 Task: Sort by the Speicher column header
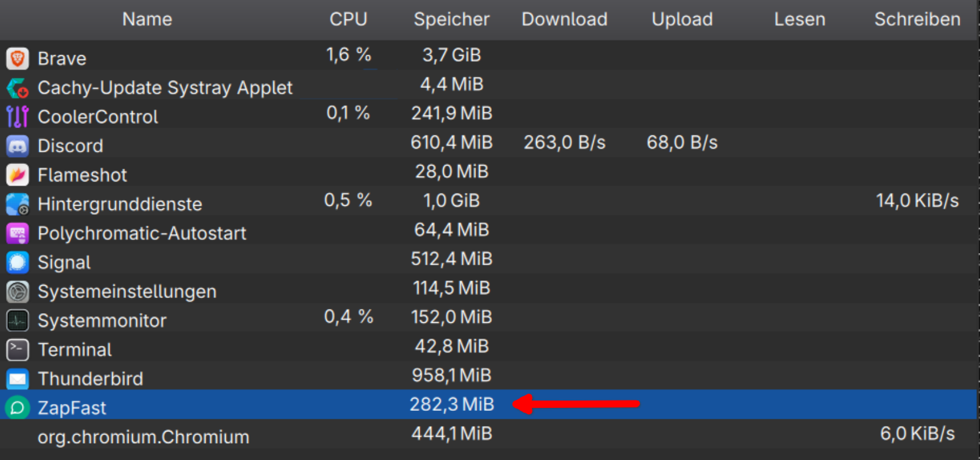click(x=451, y=19)
